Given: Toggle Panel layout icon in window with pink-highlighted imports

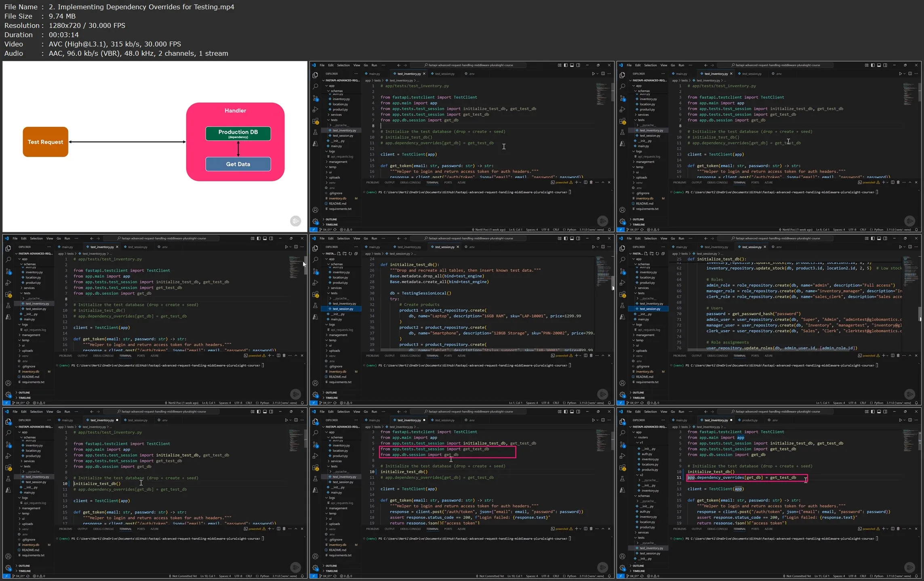Looking at the screenshot, I should (x=572, y=411).
